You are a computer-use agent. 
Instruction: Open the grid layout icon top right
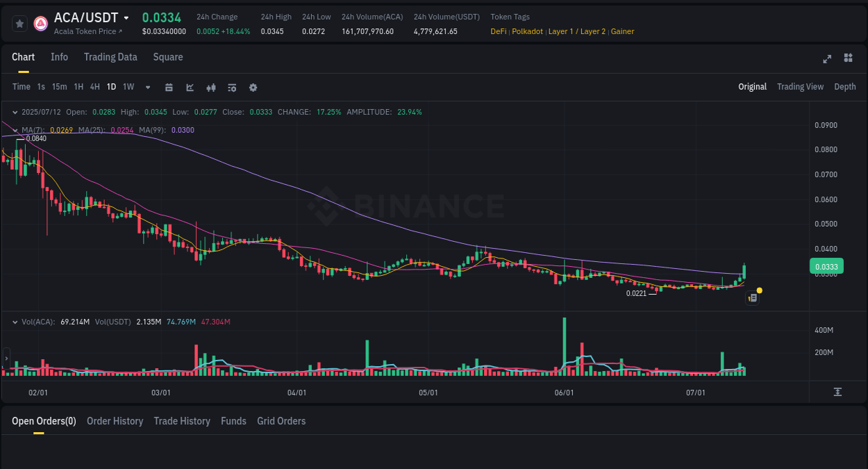point(848,59)
